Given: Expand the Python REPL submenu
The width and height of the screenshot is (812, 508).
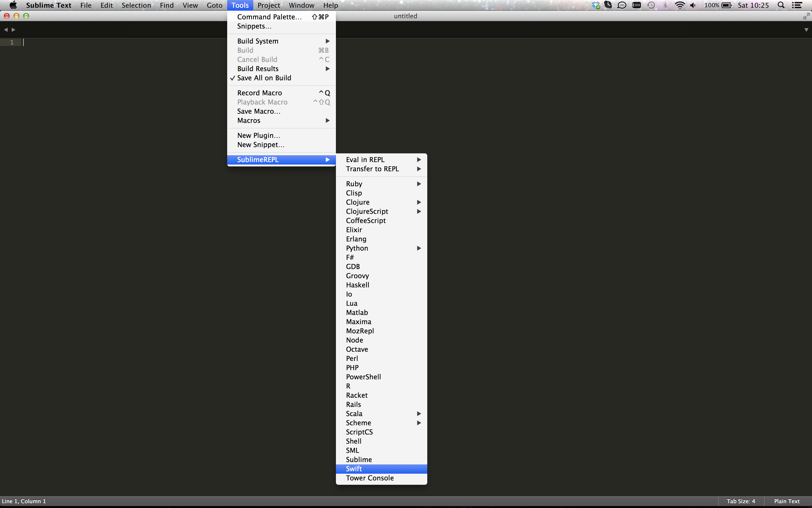Looking at the screenshot, I should (381, 248).
